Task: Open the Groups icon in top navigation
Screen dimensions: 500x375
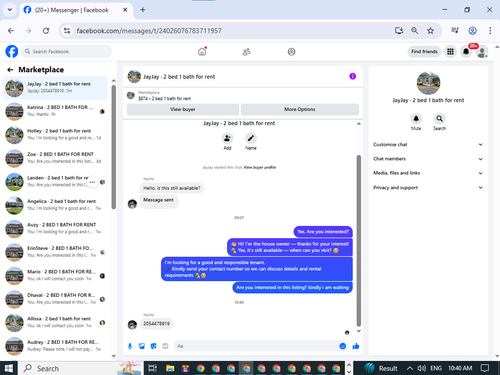Action: click(x=291, y=52)
